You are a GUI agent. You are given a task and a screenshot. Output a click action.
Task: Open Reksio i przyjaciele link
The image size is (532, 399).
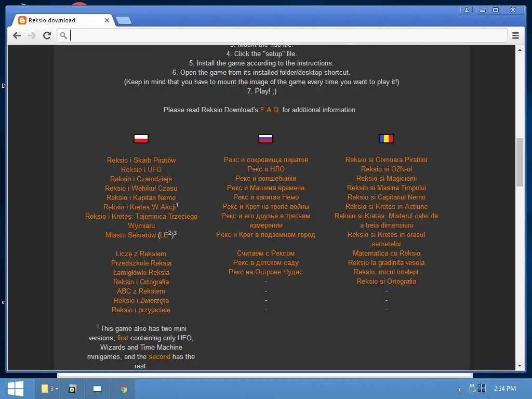141,310
